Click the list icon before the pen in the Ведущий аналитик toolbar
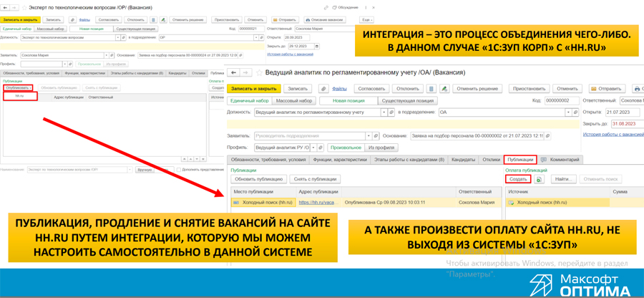The width and height of the screenshot is (644, 298). [x=431, y=88]
